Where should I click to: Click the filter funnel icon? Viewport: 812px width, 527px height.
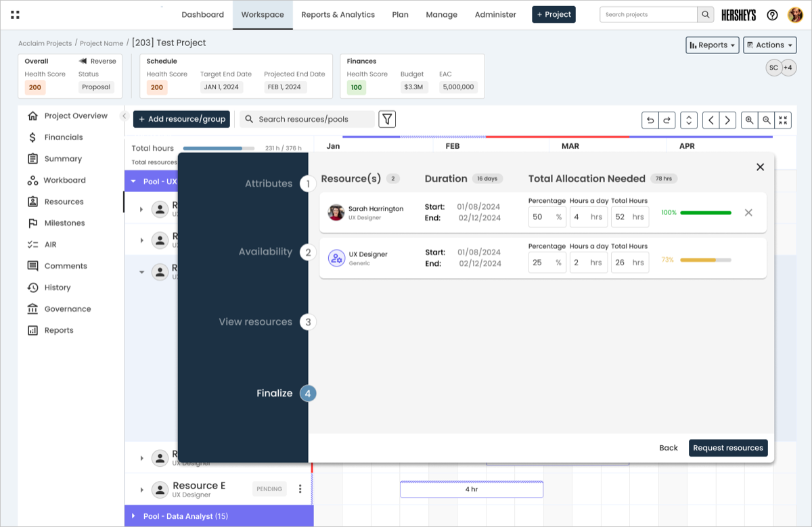[x=387, y=119]
